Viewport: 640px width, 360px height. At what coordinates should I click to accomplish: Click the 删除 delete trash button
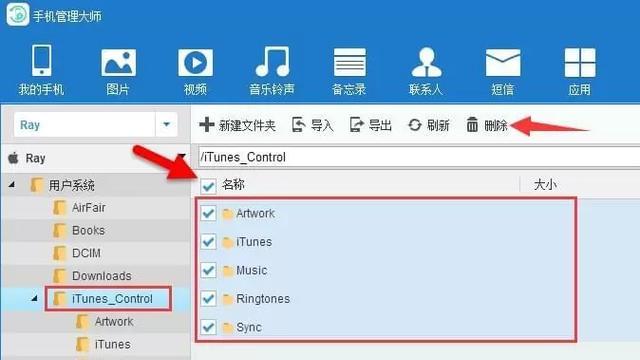pyautogui.click(x=487, y=125)
